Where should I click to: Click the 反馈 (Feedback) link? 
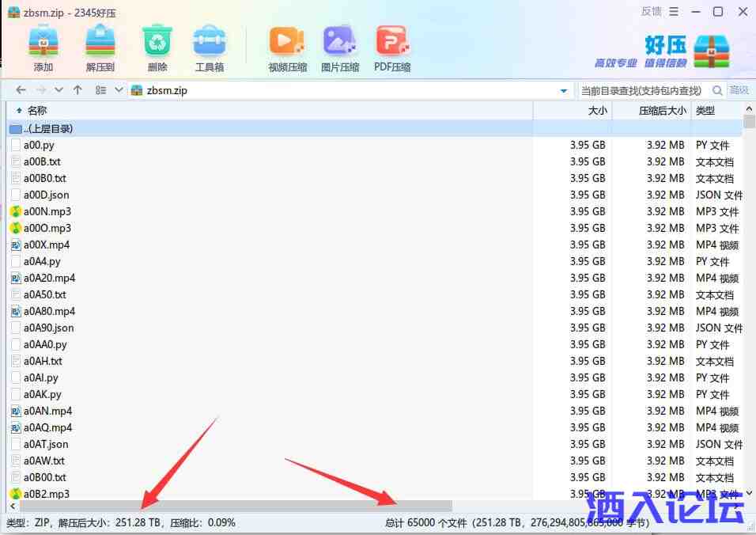tap(651, 11)
